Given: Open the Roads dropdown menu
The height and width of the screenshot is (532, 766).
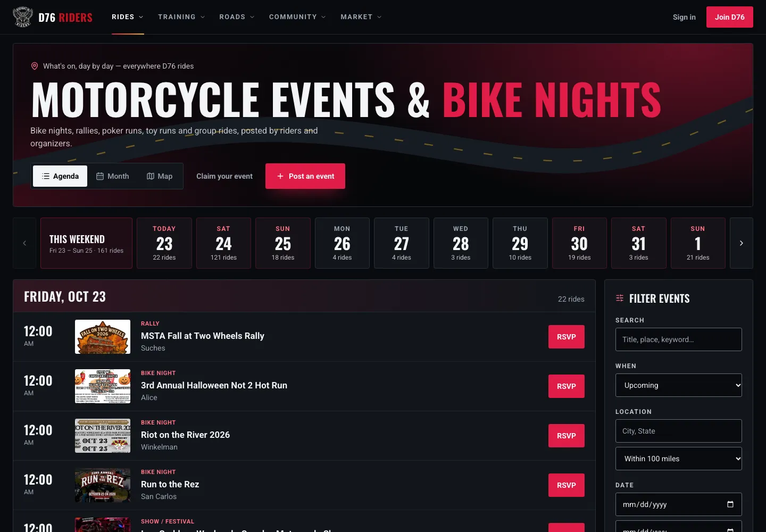Looking at the screenshot, I should pyautogui.click(x=237, y=17).
